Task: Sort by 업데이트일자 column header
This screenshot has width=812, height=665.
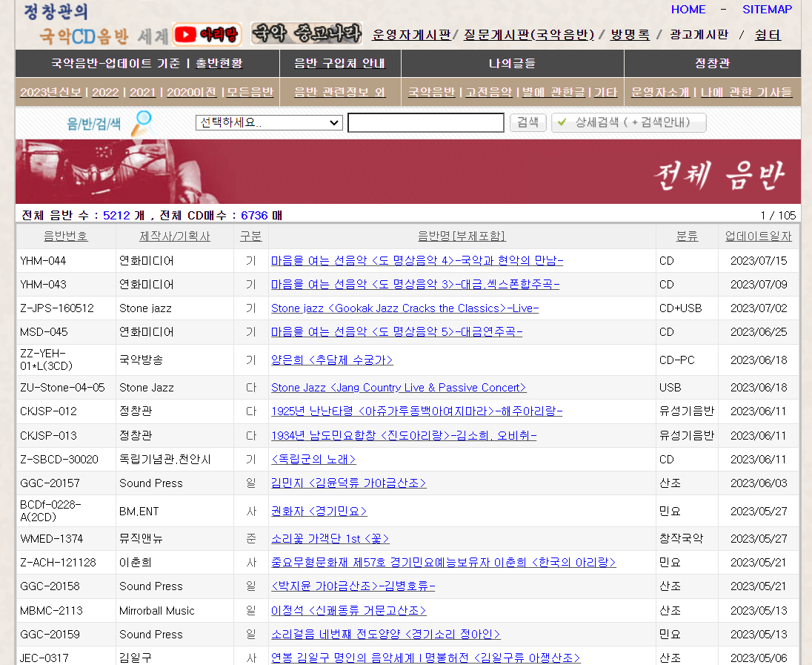Action: tap(758, 236)
